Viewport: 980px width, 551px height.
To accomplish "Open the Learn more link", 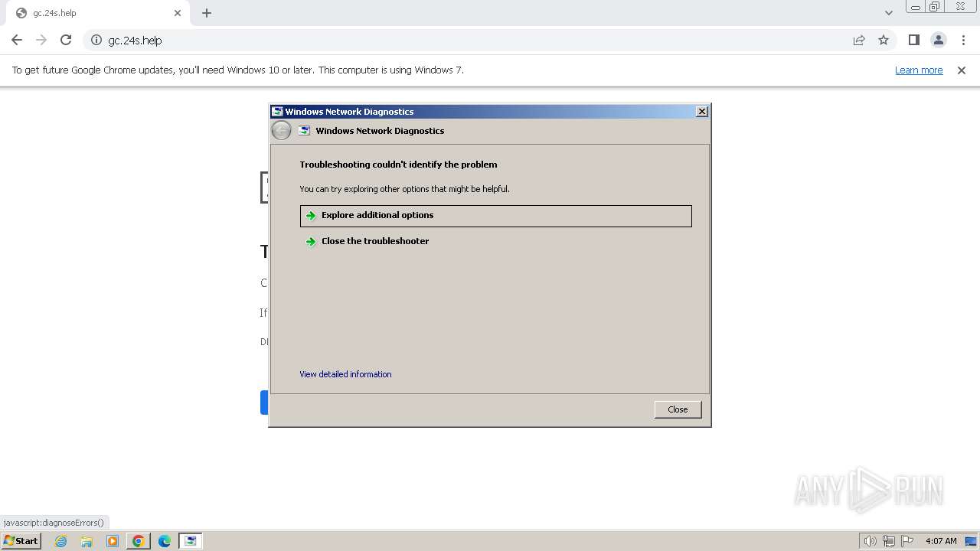I will tap(919, 70).
